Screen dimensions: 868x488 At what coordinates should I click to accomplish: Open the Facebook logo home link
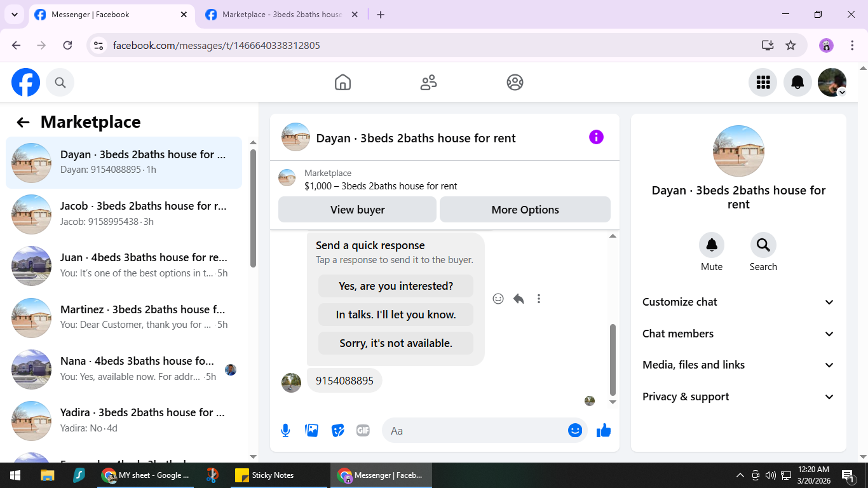pos(25,83)
